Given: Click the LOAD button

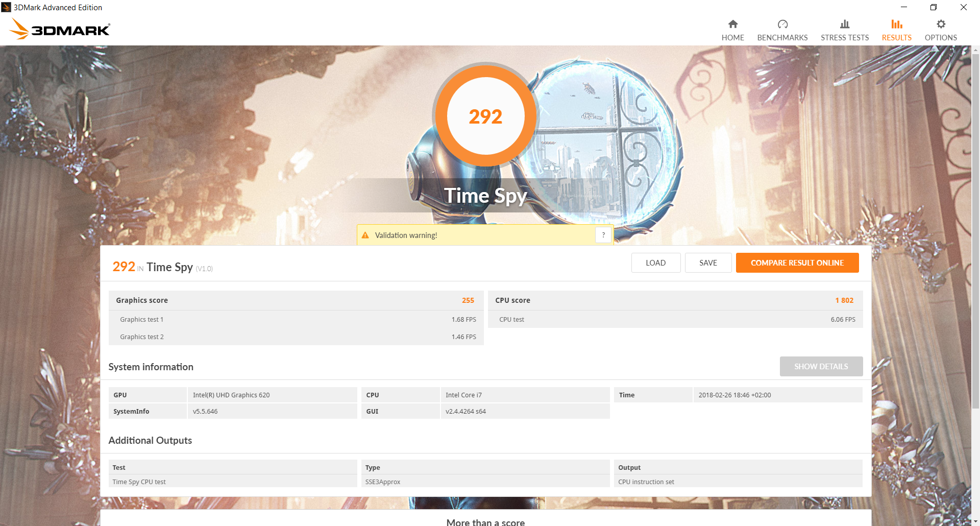Looking at the screenshot, I should tap(656, 263).
